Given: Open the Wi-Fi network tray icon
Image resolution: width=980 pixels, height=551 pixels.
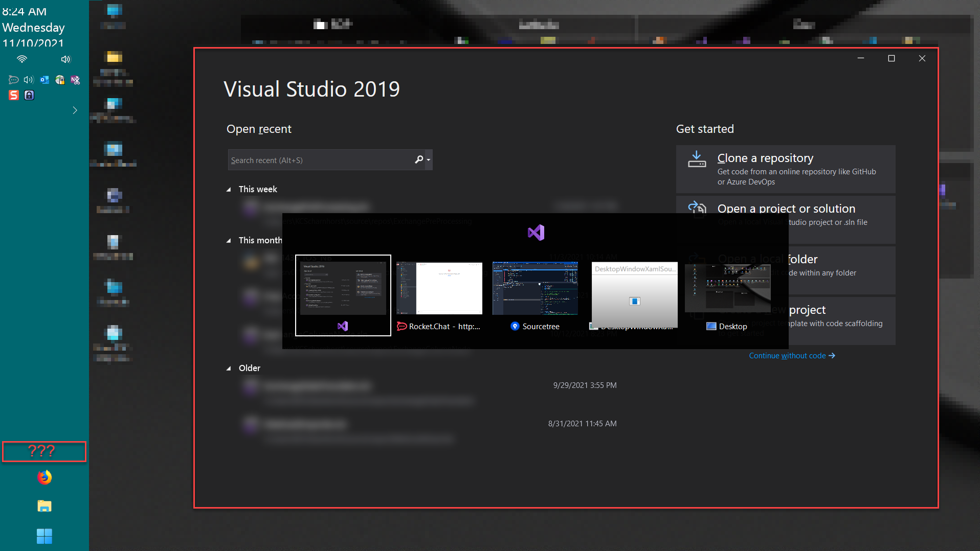Looking at the screenshot, I should pos(22,59).
